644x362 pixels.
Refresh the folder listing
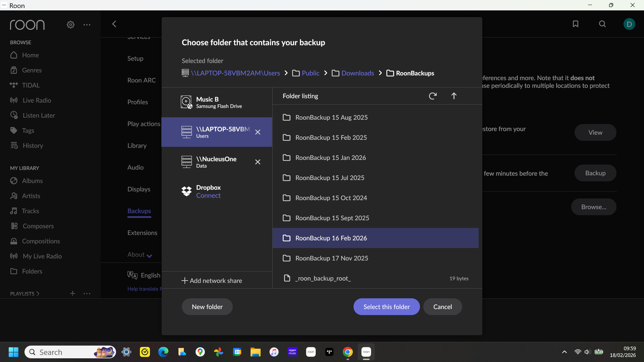[433, 96]
